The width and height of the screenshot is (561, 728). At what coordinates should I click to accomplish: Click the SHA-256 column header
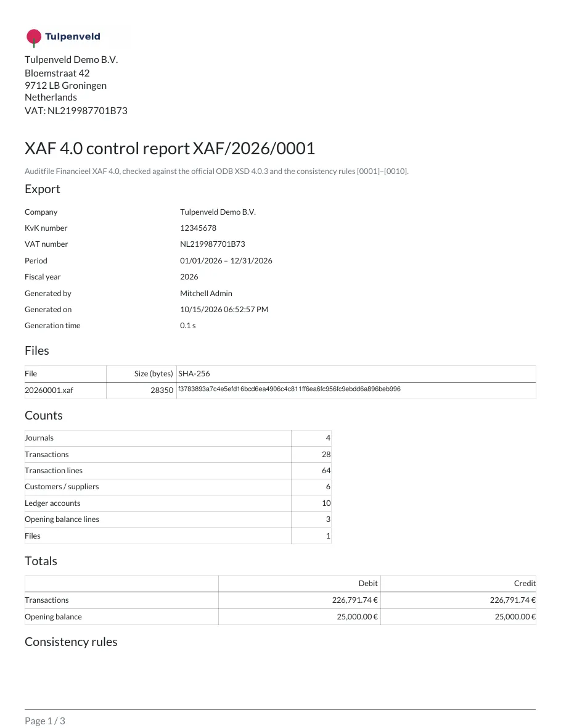click(194, 374)
